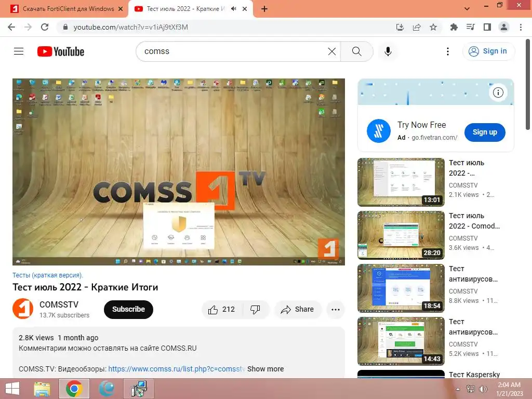The image size is (532, 399).
Task: Open the comss.ru list link in description
Action: coord(177,369)
